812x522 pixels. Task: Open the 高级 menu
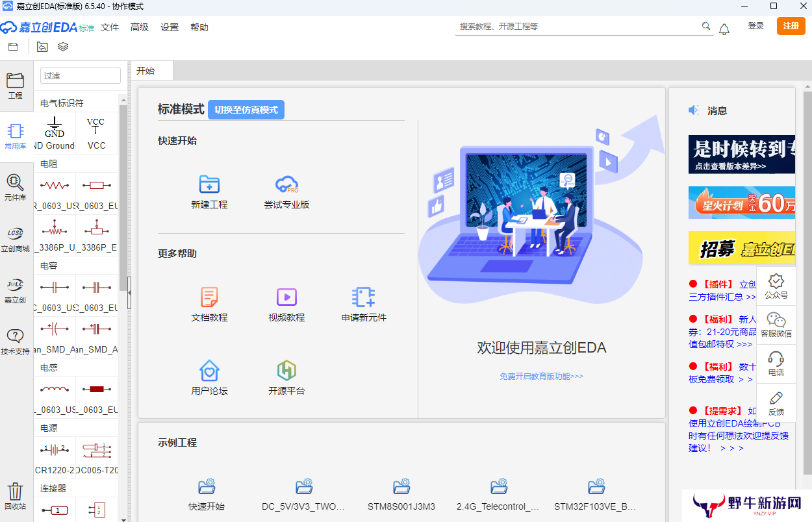(140, 27)
